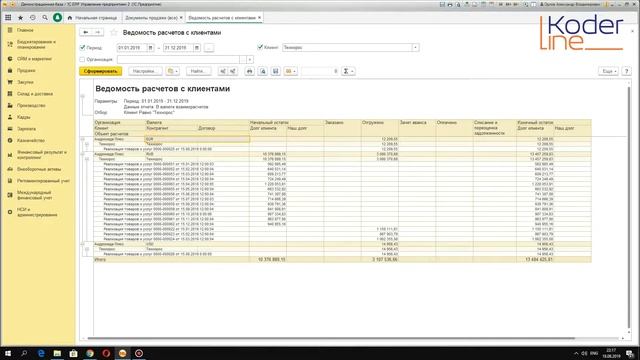
Task: Open Chrome in the taskbar
Action: coord(90,353)
